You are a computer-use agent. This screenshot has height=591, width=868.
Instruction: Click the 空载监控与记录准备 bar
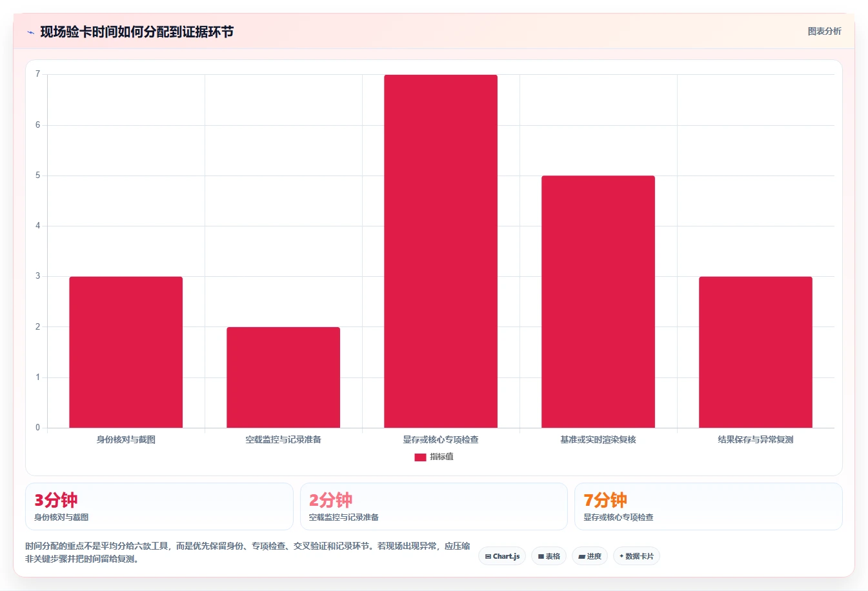[x=283, y=377]
